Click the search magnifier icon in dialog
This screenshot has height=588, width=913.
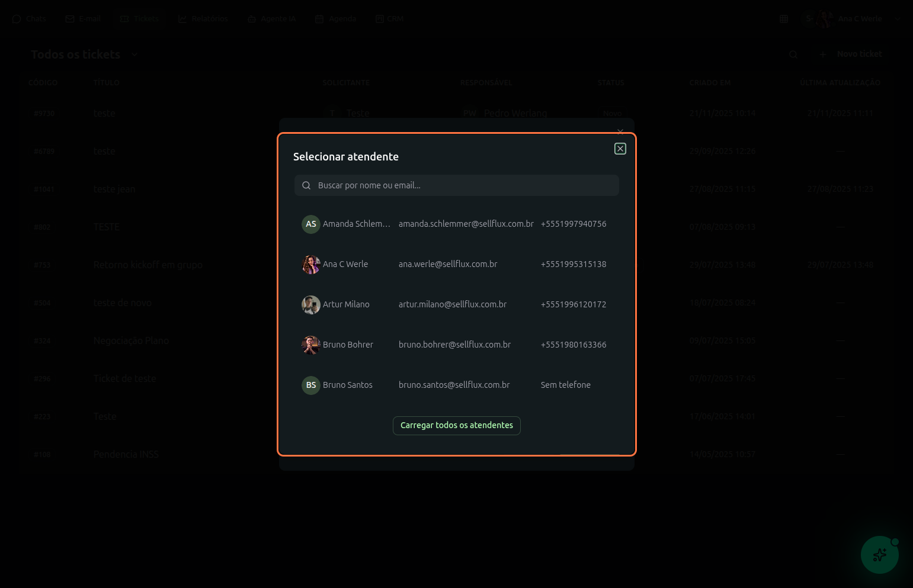coord(306,185)
